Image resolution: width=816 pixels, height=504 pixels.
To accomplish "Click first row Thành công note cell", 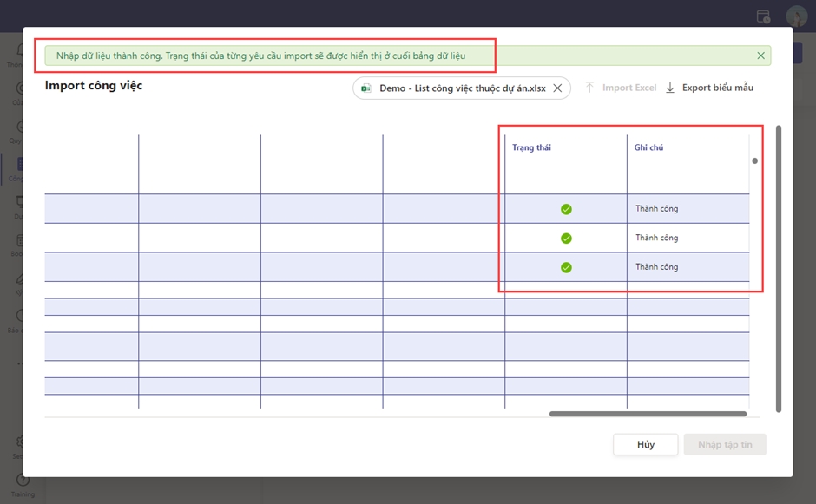I will point(656,209).
